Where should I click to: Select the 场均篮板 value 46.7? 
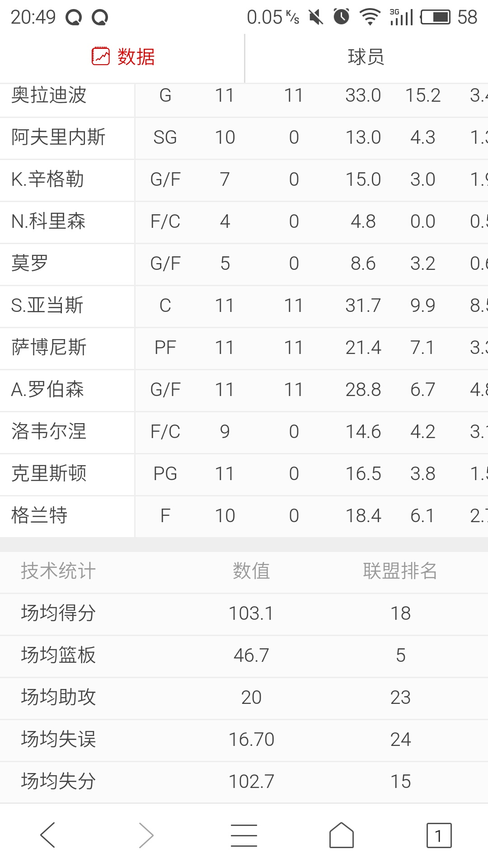pos(251,656)
